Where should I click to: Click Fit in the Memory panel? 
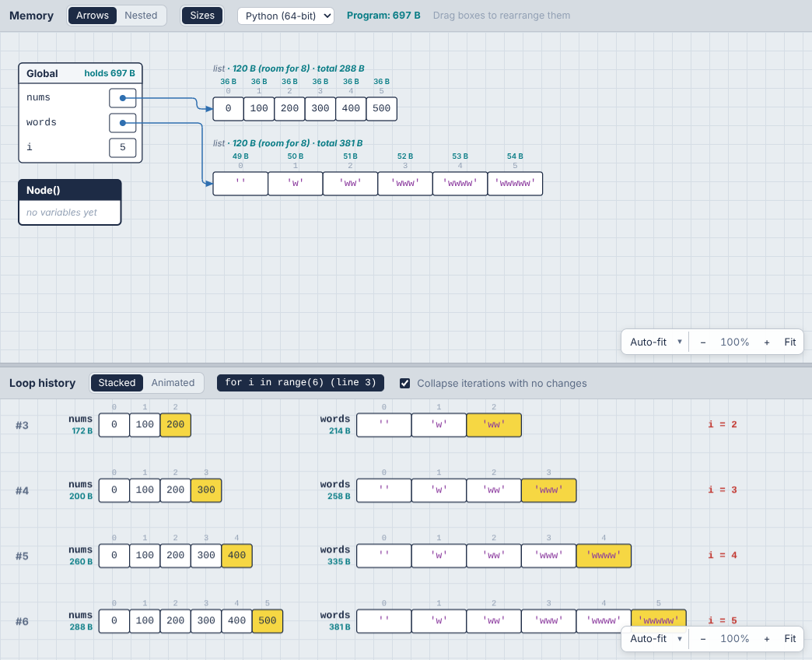coord(789,342)
